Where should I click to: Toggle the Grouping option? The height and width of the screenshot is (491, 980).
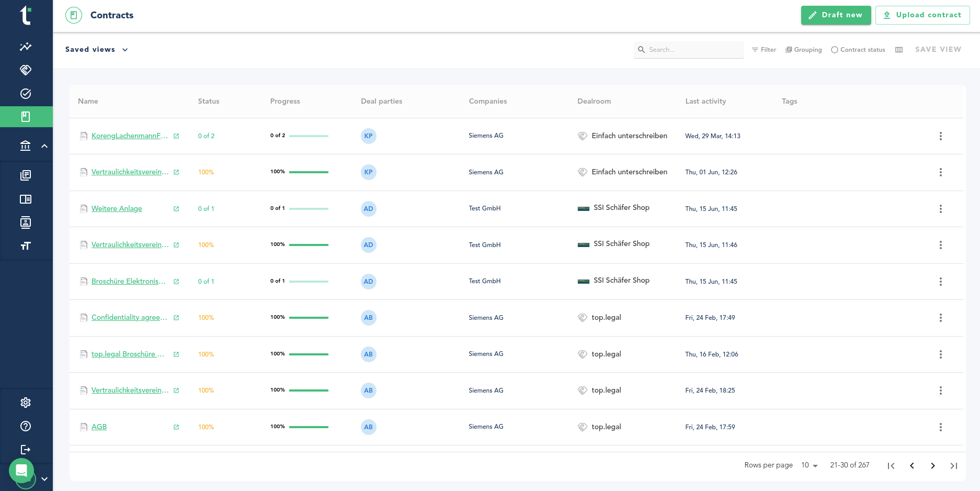804,50
